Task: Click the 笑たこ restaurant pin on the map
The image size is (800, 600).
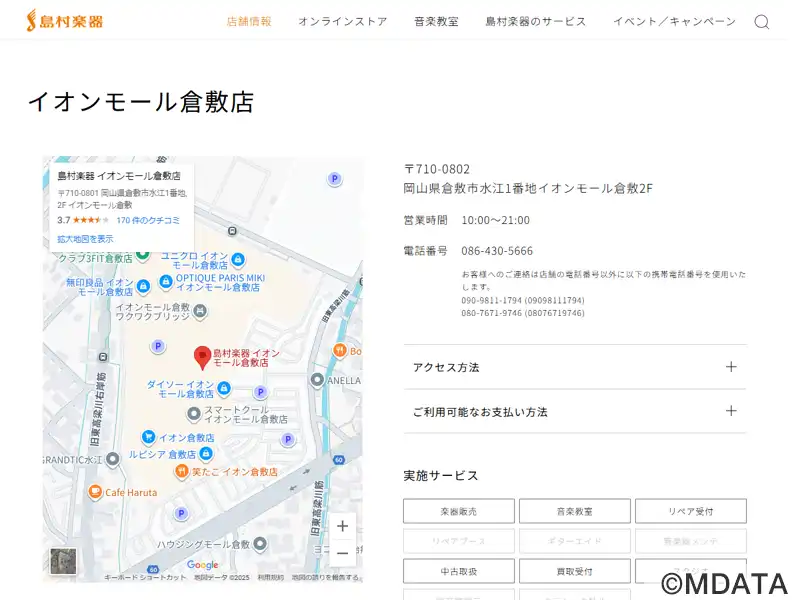Action: pos(182,471)
